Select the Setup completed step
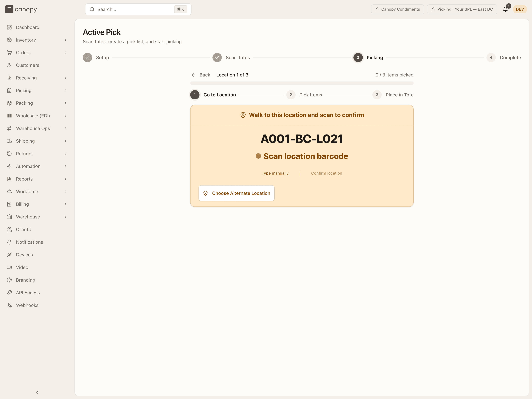Viewport: 532px width, 399px height. click(96, 58)
